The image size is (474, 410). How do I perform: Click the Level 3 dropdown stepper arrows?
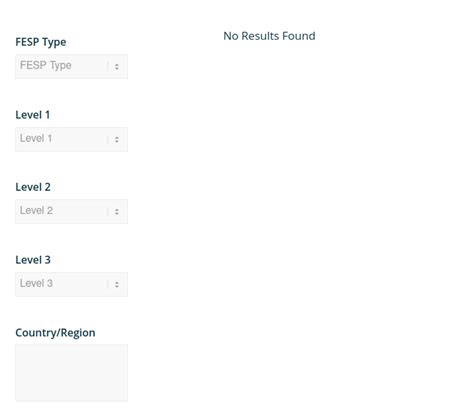(117, 284)
